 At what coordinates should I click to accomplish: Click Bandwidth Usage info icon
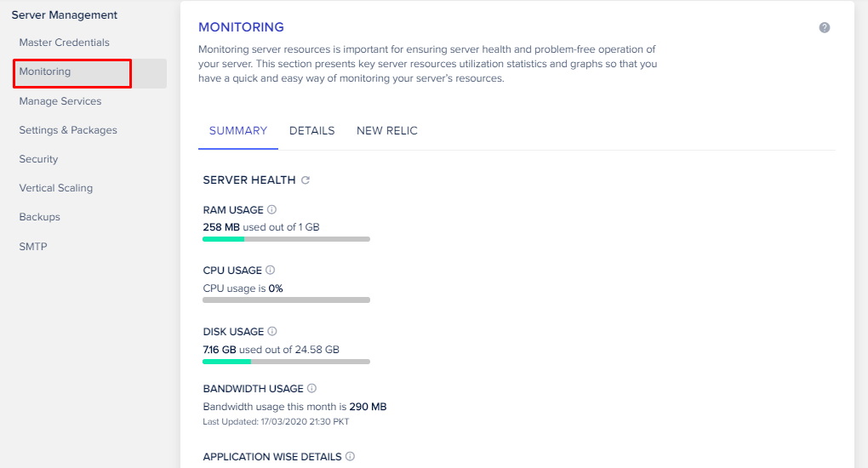311,389
